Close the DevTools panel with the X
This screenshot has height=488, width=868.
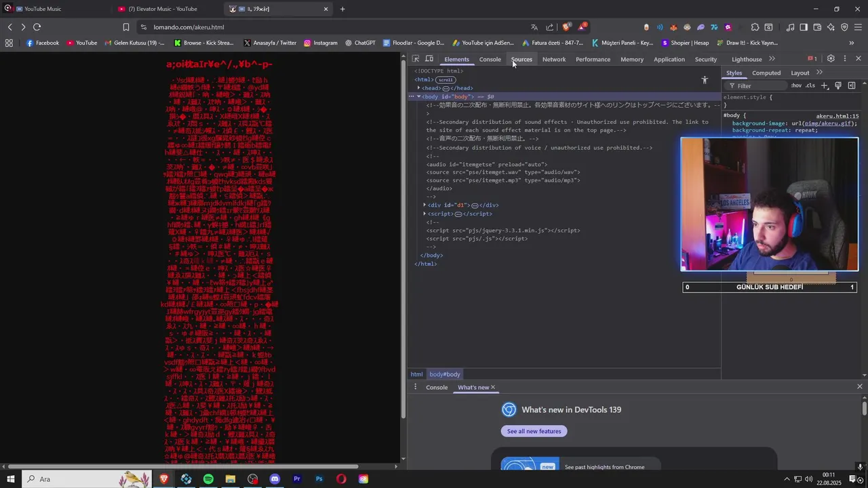coord(859,59)
